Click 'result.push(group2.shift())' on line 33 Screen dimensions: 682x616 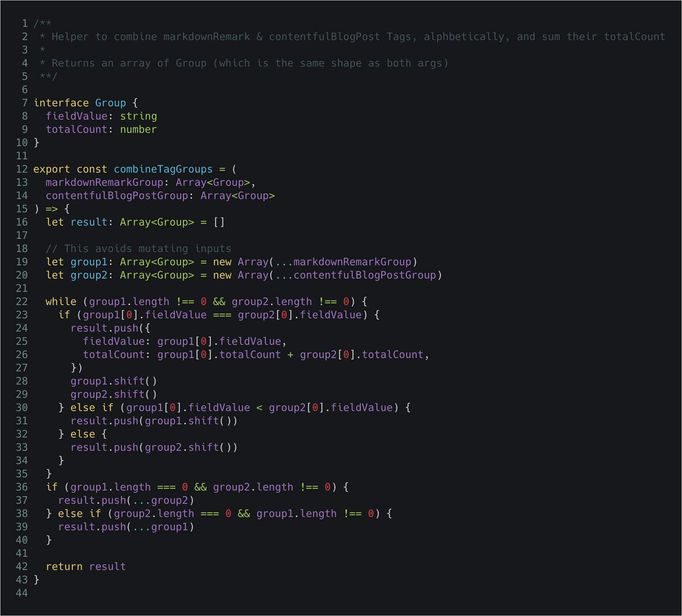point(154,447)
